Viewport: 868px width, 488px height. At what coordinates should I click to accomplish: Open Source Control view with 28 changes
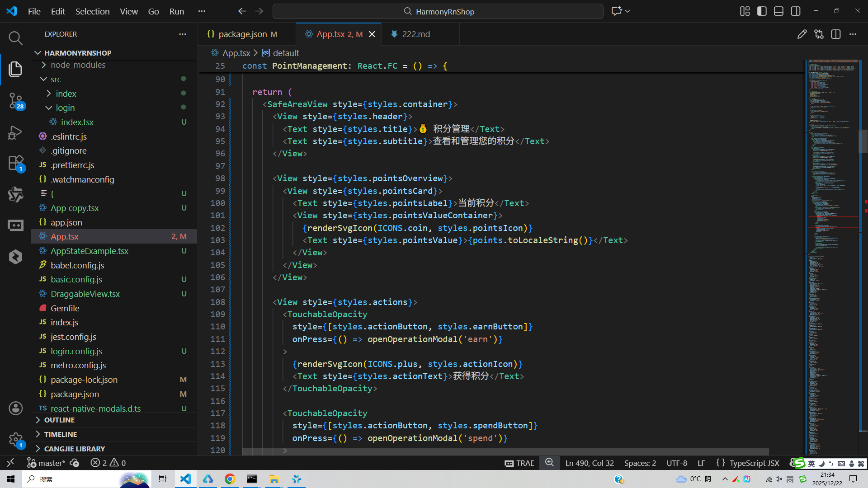pyautogui.click(x=15, y=100)
